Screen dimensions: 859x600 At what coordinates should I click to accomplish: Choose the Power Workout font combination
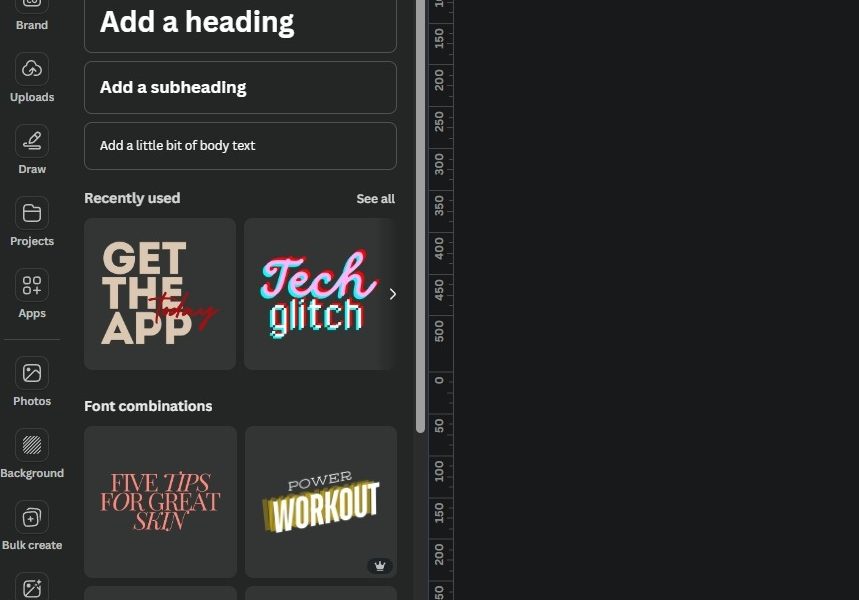(320, 502)
